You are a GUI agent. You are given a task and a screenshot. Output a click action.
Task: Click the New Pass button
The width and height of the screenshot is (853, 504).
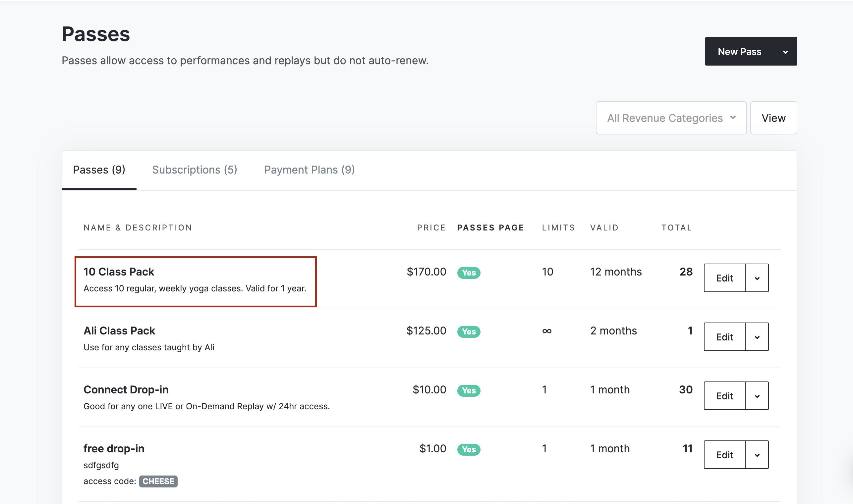[x=739, y=52]
